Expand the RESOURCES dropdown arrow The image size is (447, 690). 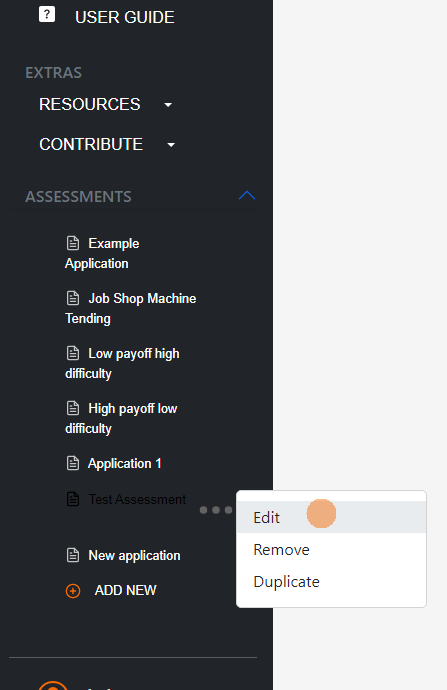[168, 105]
